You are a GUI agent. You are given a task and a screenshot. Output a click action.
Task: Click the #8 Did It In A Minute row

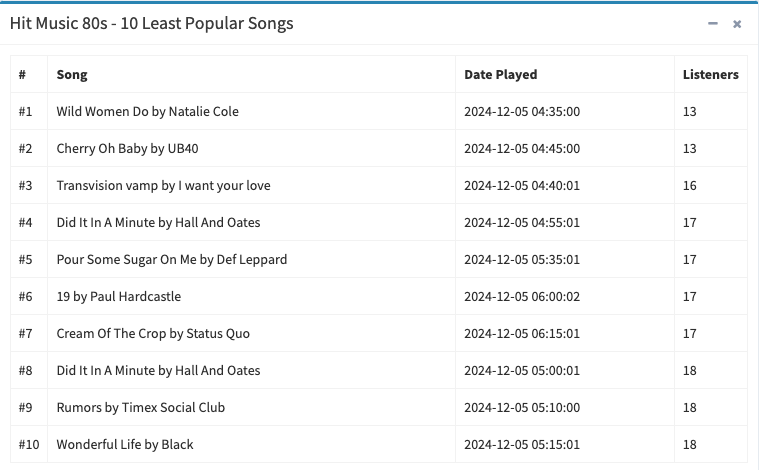pos(379,370)
